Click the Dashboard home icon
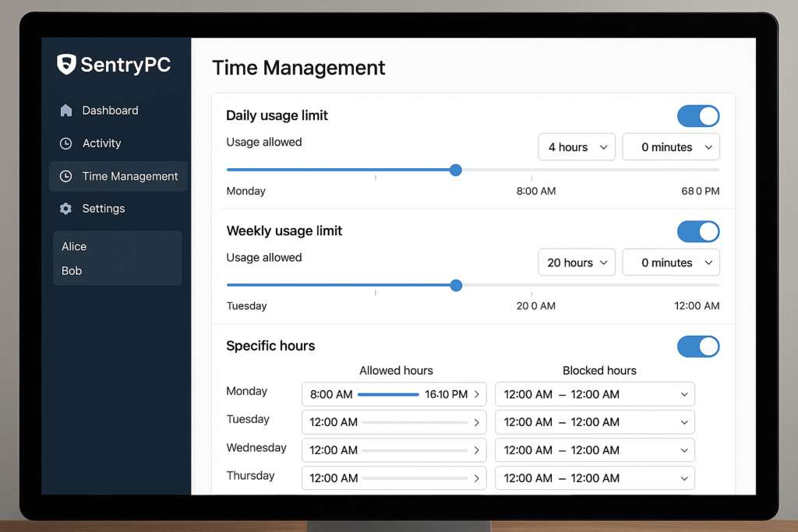Image resolution: width=798 pixels, height=532 pixels. pyautogui.click(x=66, y=111)
